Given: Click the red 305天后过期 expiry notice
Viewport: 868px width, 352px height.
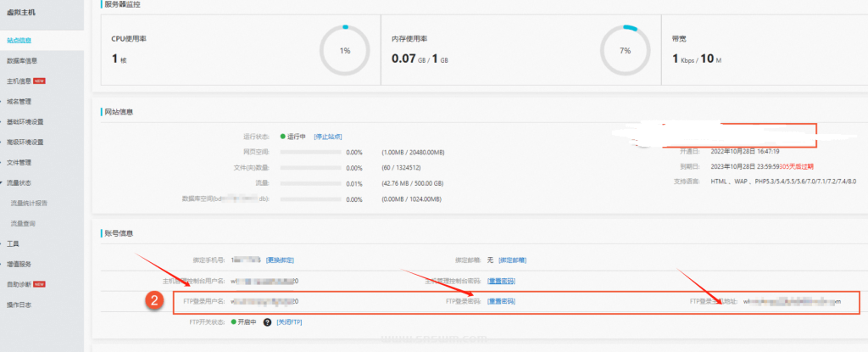Looking at the screenshot, I should point(796,166).
